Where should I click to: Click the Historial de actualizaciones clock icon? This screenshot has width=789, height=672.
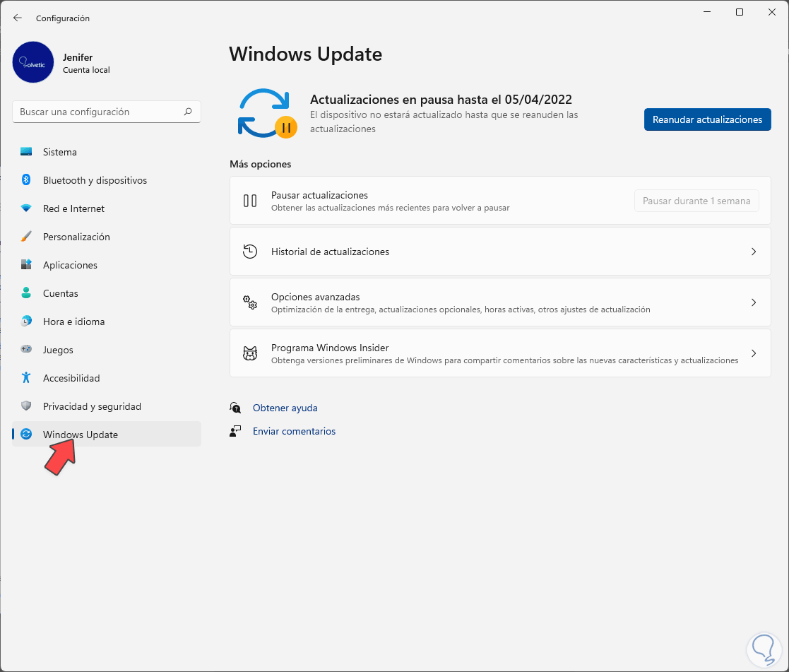coord(250,252)
